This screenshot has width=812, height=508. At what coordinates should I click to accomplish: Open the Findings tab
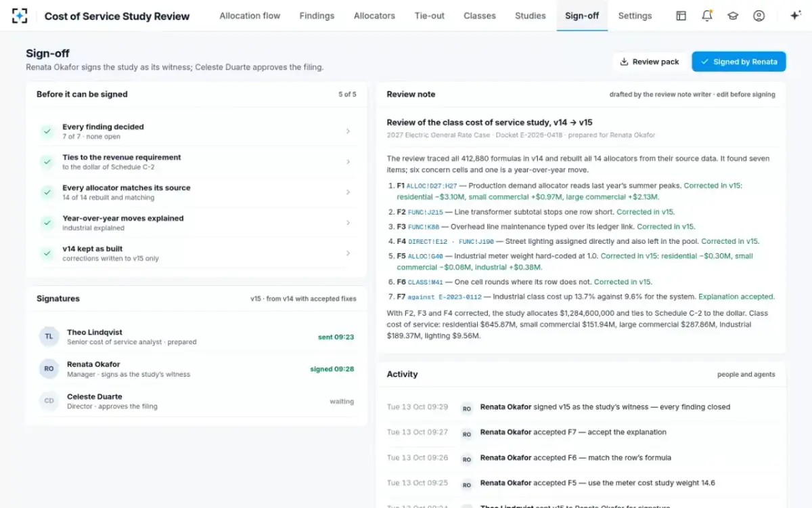pyautogui.click(x=317, y=16)
